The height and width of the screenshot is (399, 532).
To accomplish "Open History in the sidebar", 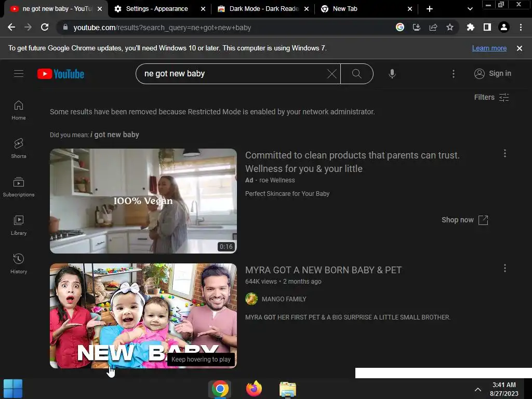I will click(19, 263).
